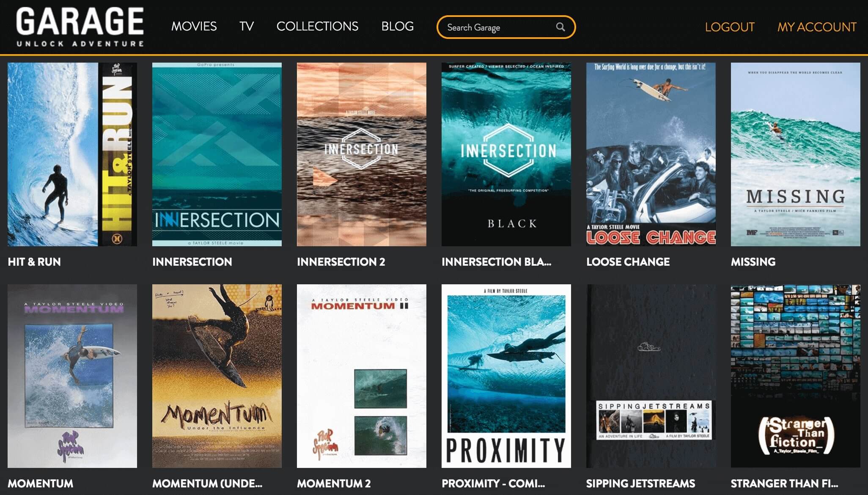Screen dimensions: 868x495
Task: Select the Loose Change poster
Action: coord(651,154)
